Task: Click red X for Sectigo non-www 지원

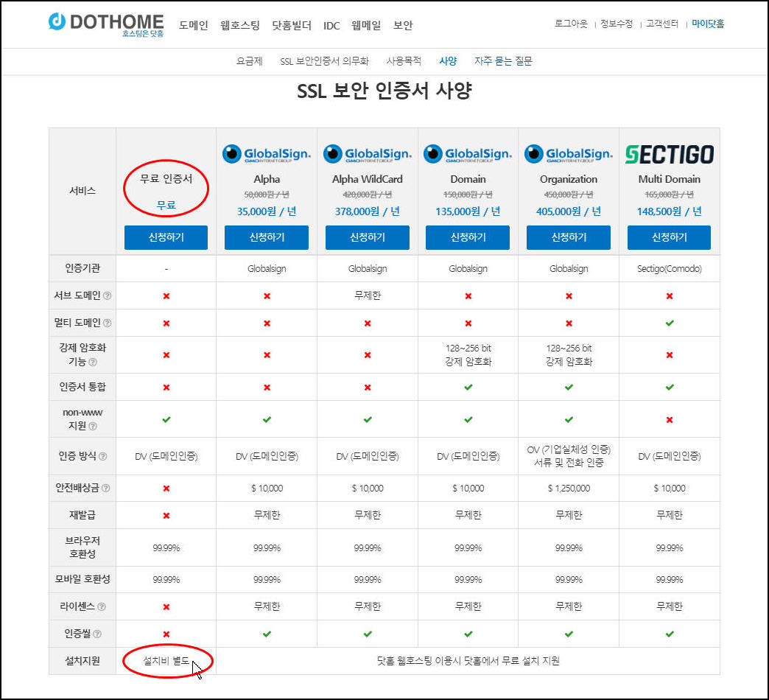Action: [670, 420]
